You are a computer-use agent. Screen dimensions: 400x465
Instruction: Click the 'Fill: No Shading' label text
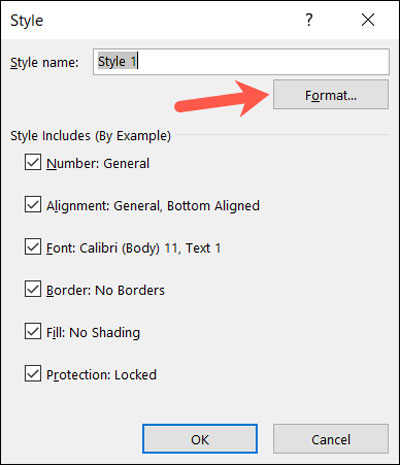click(x=93, y=333)
